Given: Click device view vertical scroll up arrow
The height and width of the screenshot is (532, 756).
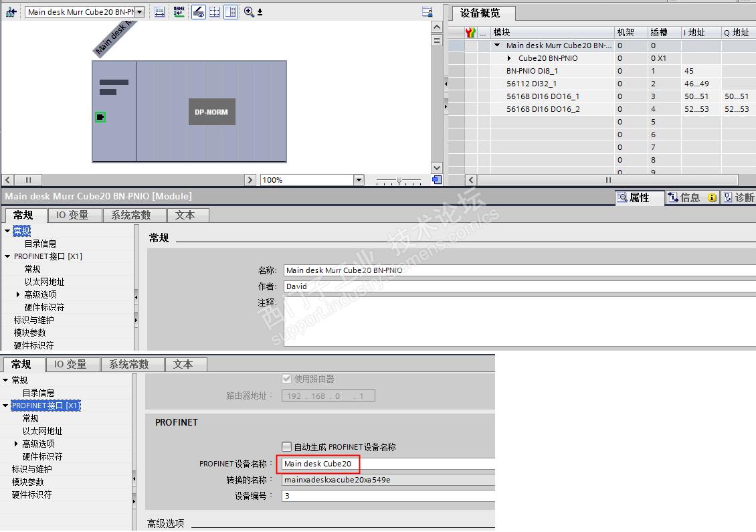Looking at the screenshot, I should point(437,27).
